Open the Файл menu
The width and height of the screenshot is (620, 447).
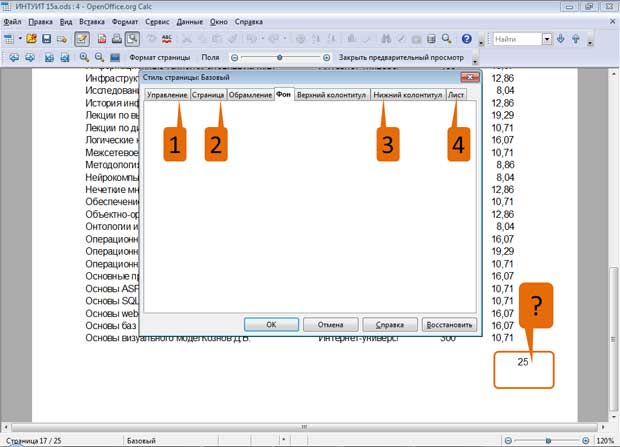[12, 22]
